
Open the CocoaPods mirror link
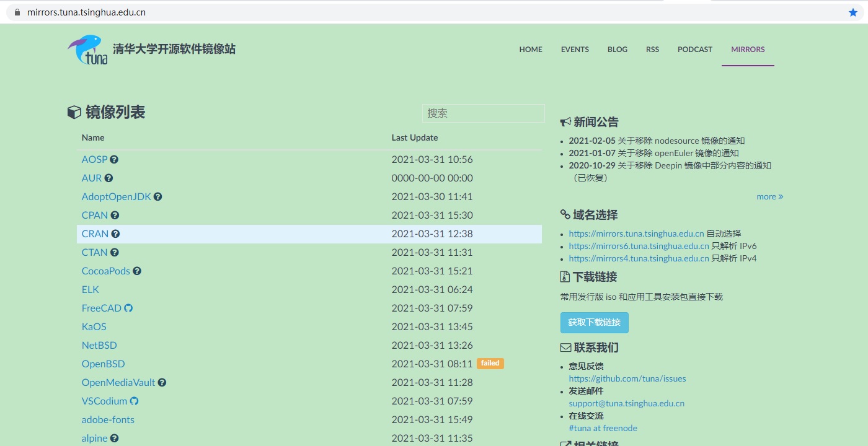(106, 271)
